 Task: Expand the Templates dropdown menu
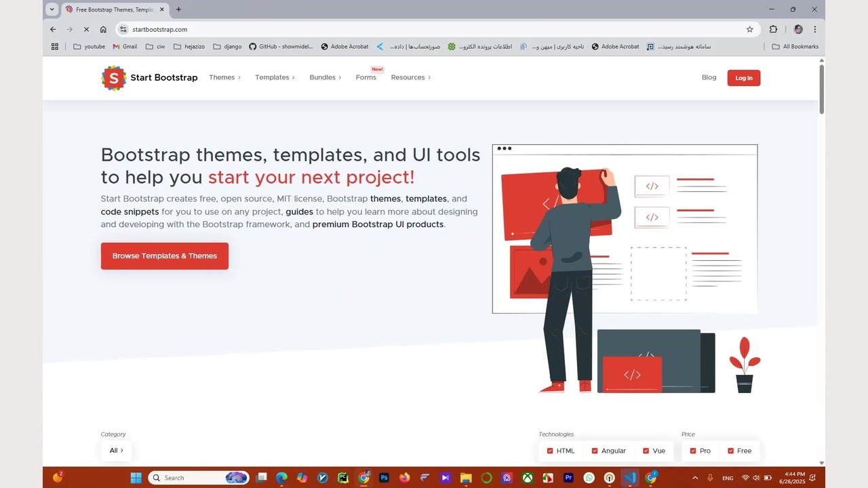click(x=275, y=77)
